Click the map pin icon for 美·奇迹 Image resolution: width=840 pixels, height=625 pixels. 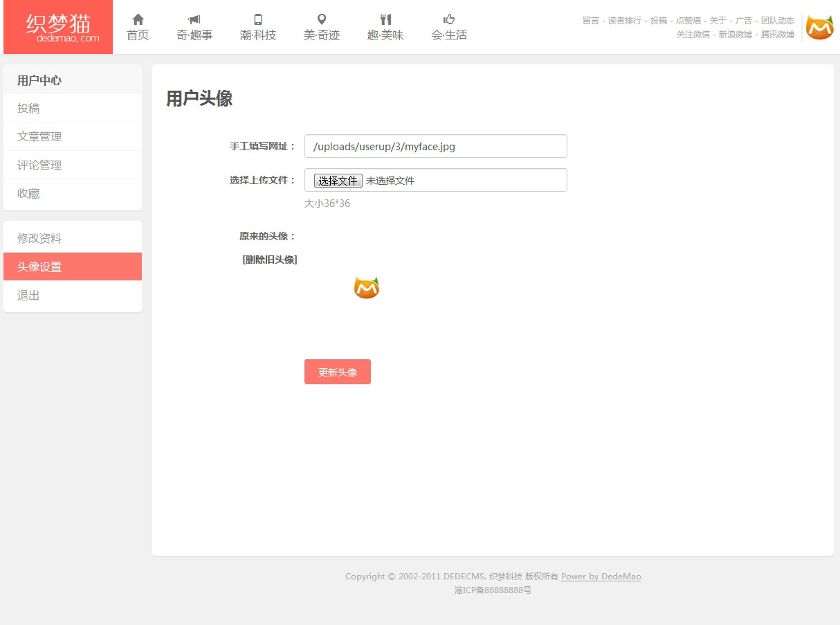click(x=322, y=19)
